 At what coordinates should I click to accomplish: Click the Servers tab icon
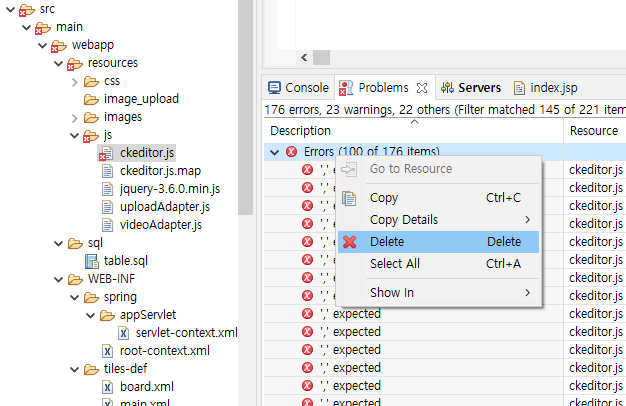447,88
